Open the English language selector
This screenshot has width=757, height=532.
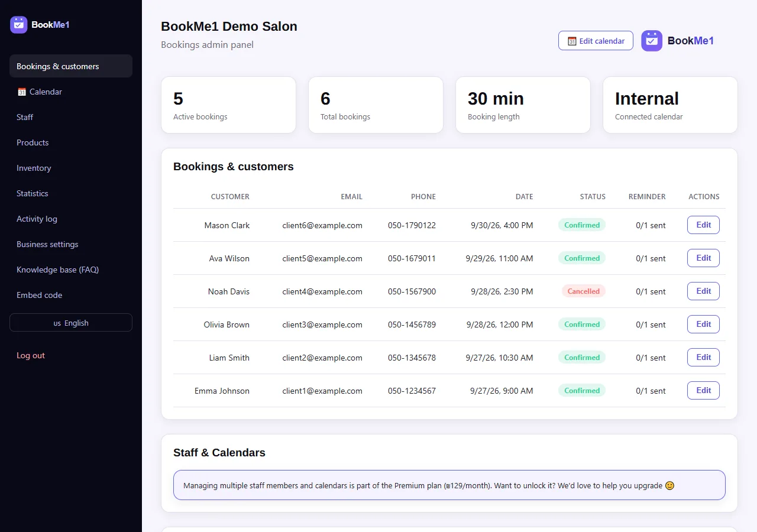click(71, 323)
